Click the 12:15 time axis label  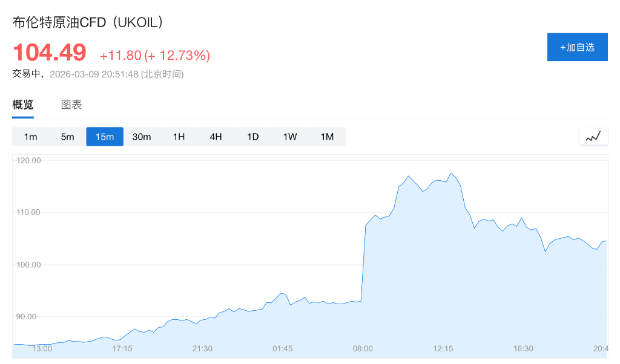click(x=443, y=348)
